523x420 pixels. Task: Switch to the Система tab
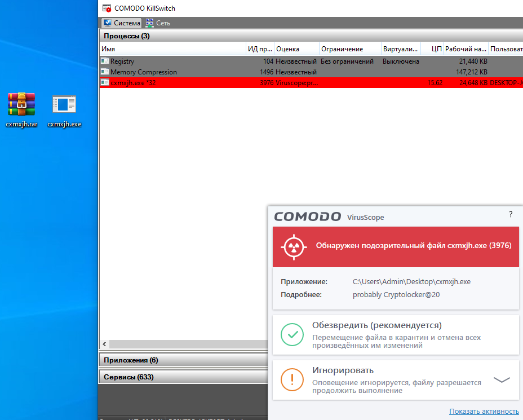tap(121, 23)
